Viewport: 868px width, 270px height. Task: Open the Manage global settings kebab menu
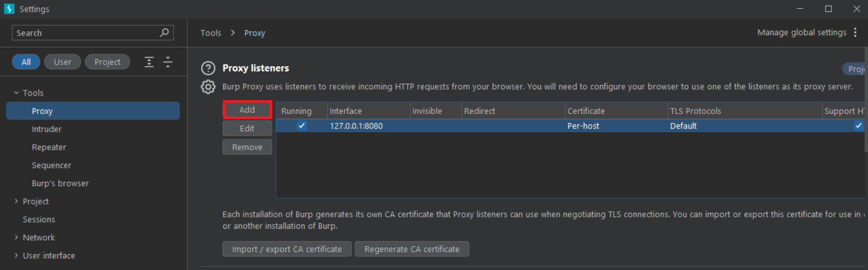point(856,33)
